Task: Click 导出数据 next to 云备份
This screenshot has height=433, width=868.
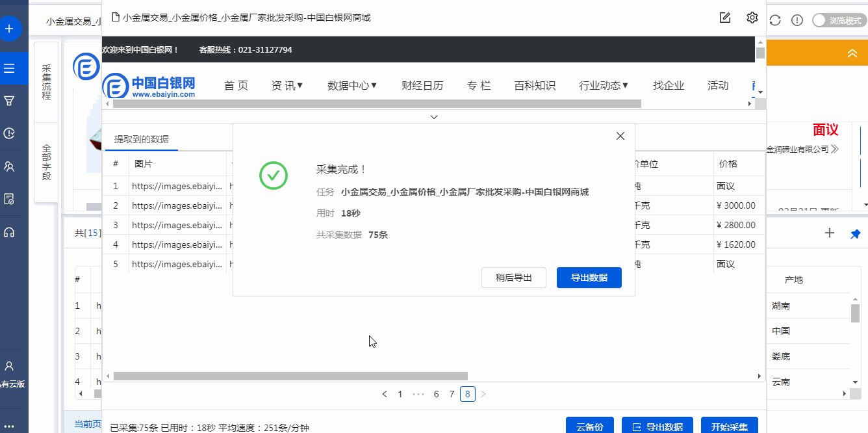Action: point(657,426)
